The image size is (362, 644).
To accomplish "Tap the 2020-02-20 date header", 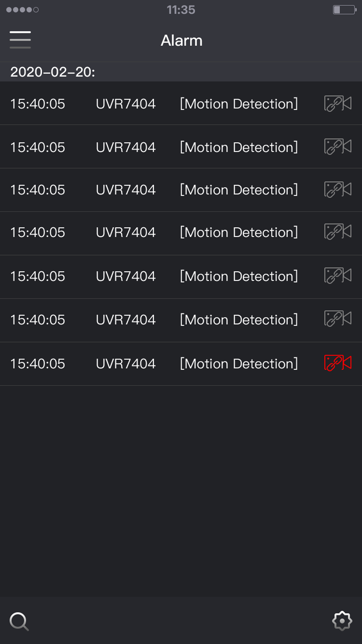I will (53, 72).
